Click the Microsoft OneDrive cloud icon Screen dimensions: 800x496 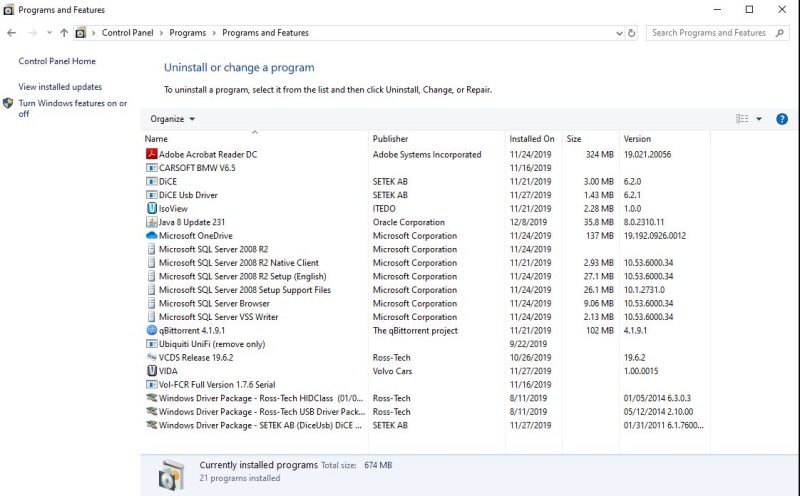tap(152, 236)
